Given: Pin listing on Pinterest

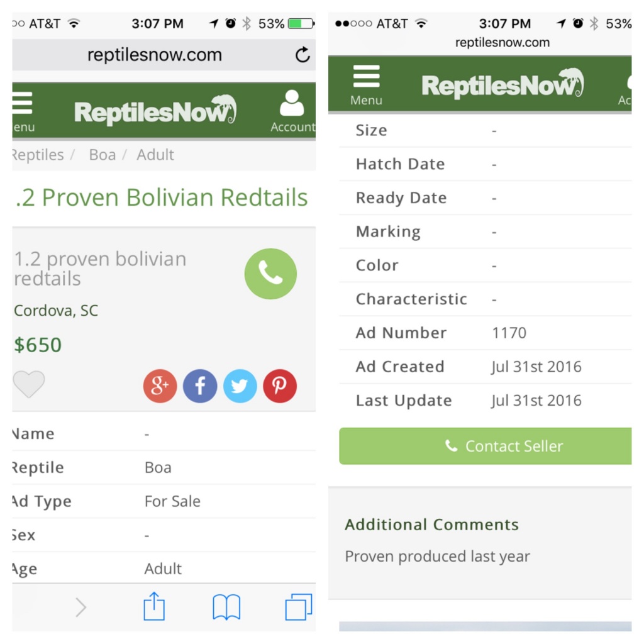Looking at the screenshot, I should [x=280, y=386].
